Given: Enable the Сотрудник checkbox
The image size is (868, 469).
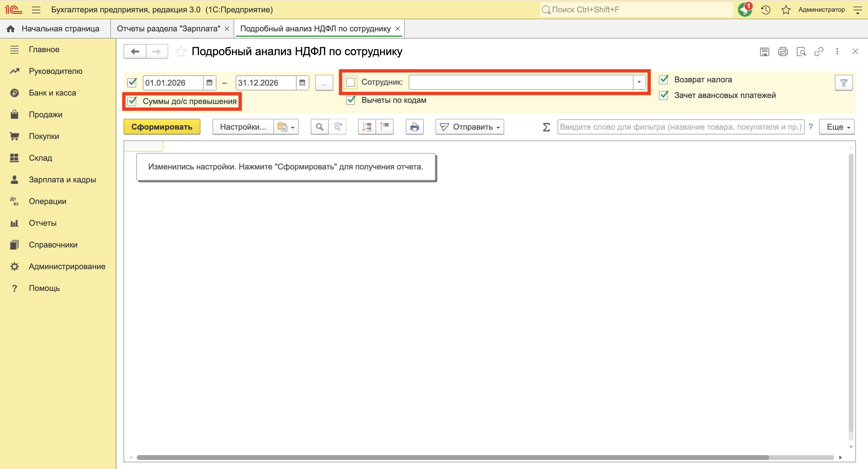Looking at the screenshot, I should pos(351,82).
